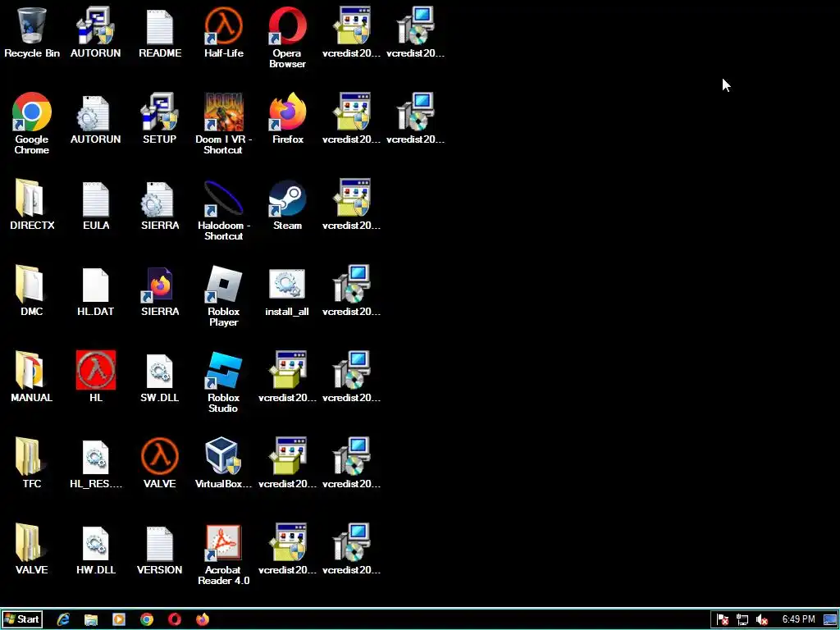This screenshot has width=840, height=630.
Task: Select the VALVE orange lambda icon
Action: (160, 463)
